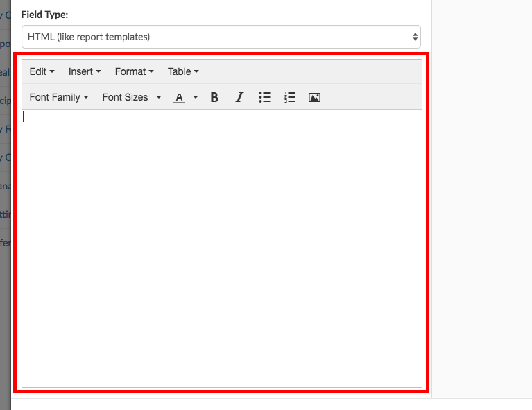Apply italic formatting with the I icon
Image resolution: width=532 pixels, height=410 pixels.
click(x=239, y=98)
